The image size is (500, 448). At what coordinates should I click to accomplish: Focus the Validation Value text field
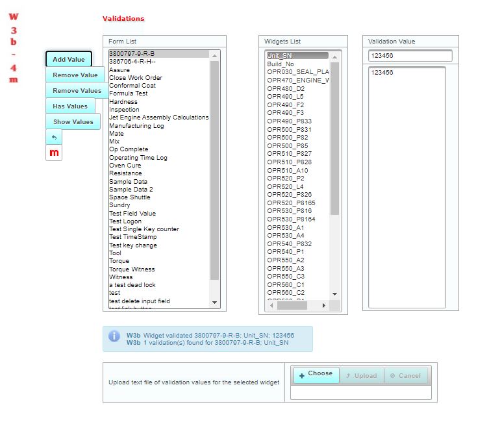tap(410, 56)
